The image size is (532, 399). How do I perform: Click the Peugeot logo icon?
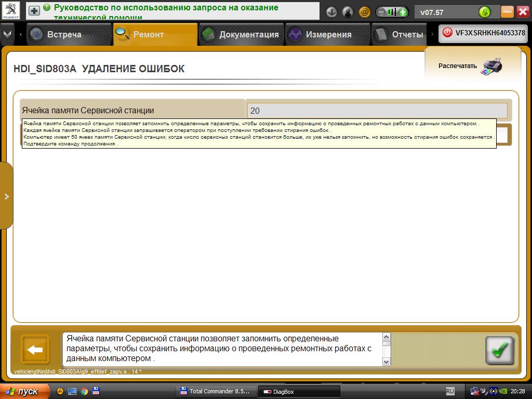[11, 10]
